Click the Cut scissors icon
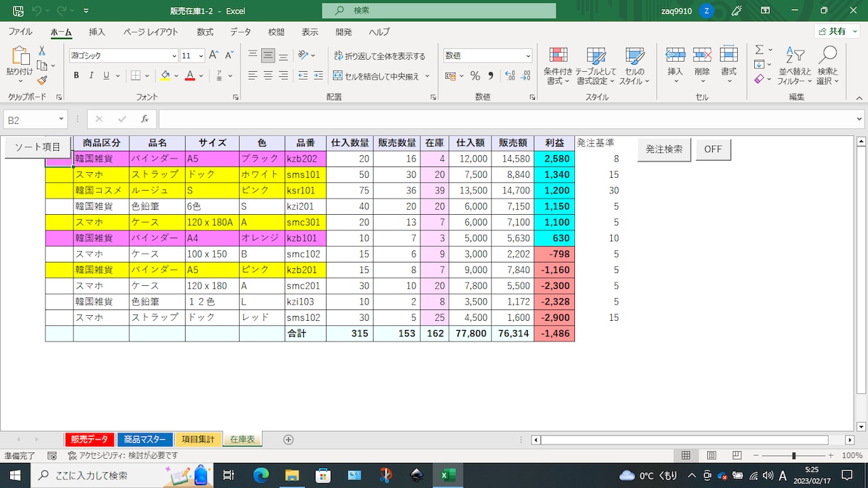The width and height of the screenshot is (868, 488). pos(42,51)
